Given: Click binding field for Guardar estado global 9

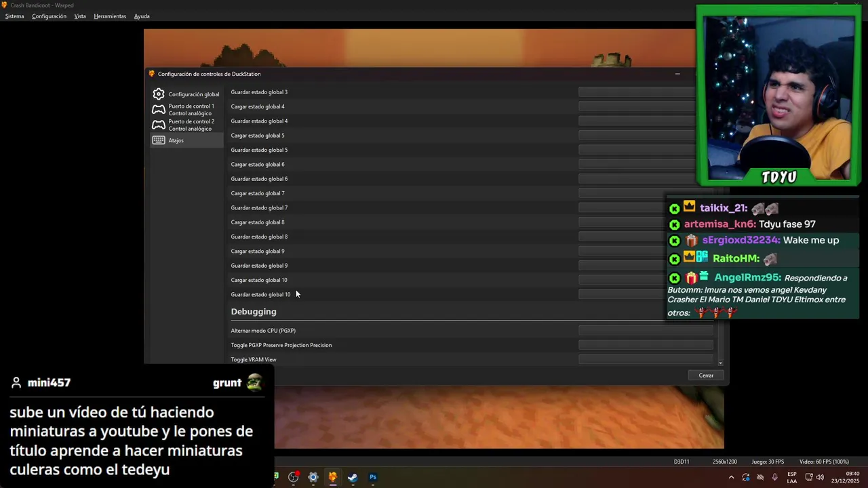Looking at the screenshot, I should point(622,266).
